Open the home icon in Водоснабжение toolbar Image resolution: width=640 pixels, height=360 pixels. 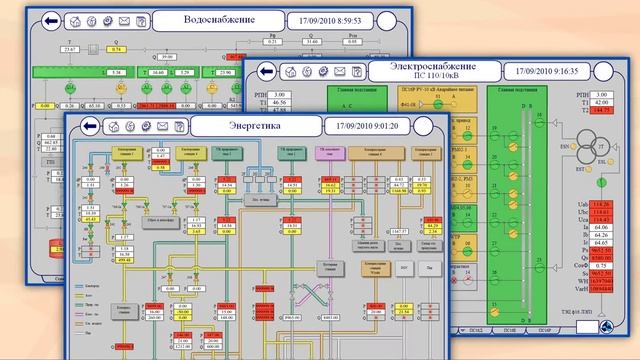tap(75, 22)
